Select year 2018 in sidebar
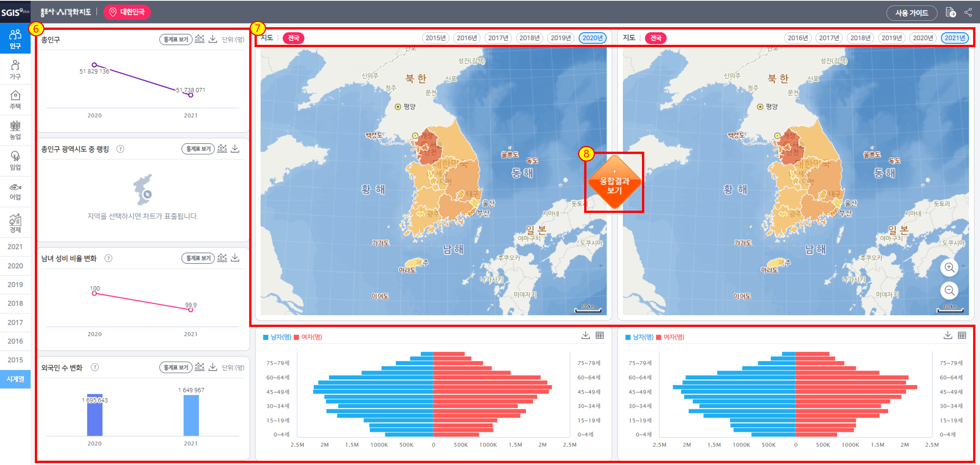This screenshot has width=980, height=465. click(15, 303)
